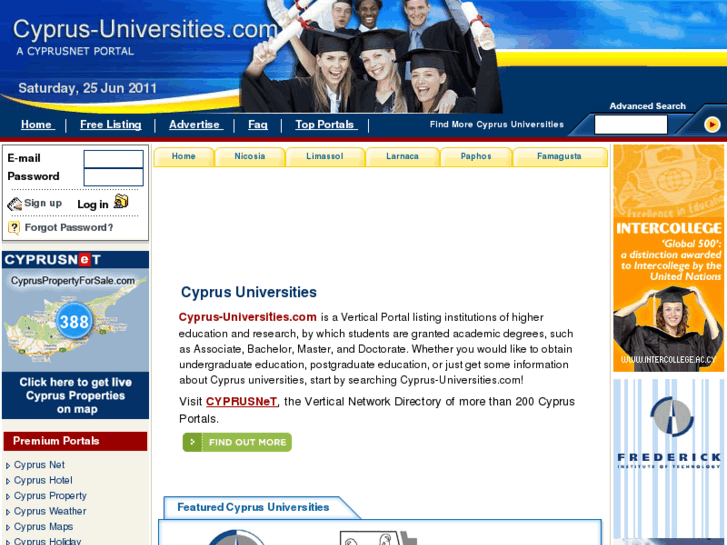Screen dimensions: 727x545
Task: Open the Home tab in city tabs
Action: click(x=184, y=157)
